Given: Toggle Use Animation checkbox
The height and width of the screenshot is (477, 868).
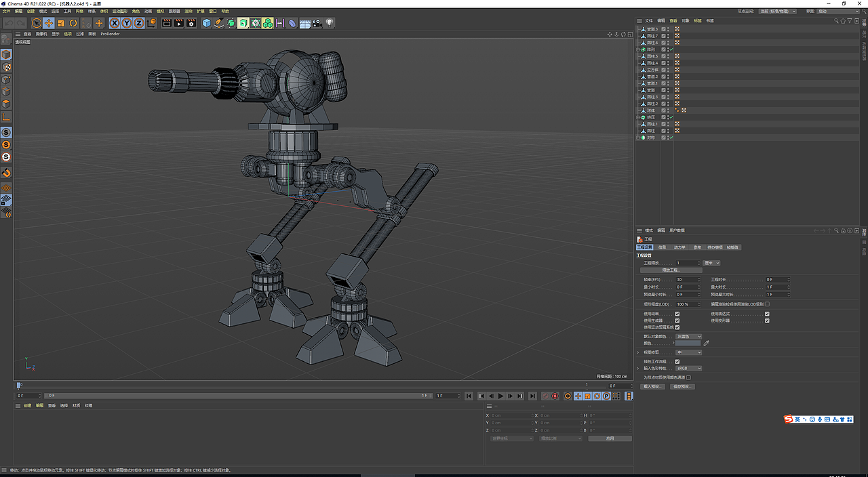Looking at the screenshot, I should (677, 314).
